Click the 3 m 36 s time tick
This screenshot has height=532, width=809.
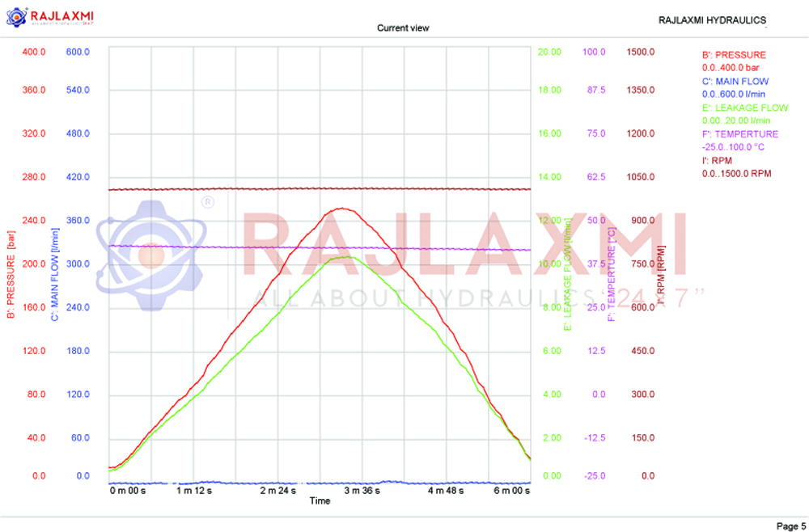(x=362, y=491)
